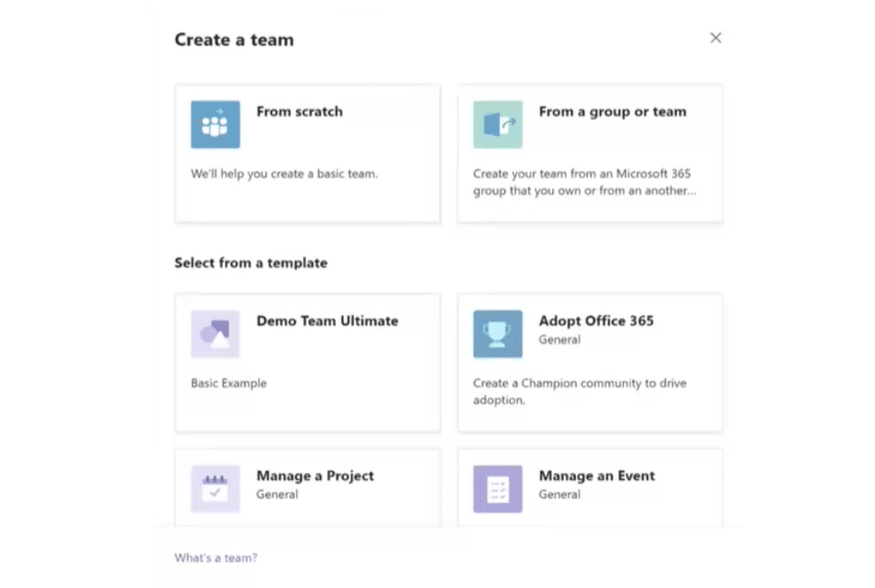Click the Champion community description text
Image resolution: width=875 pixels, height=588 pixels.
579,391
